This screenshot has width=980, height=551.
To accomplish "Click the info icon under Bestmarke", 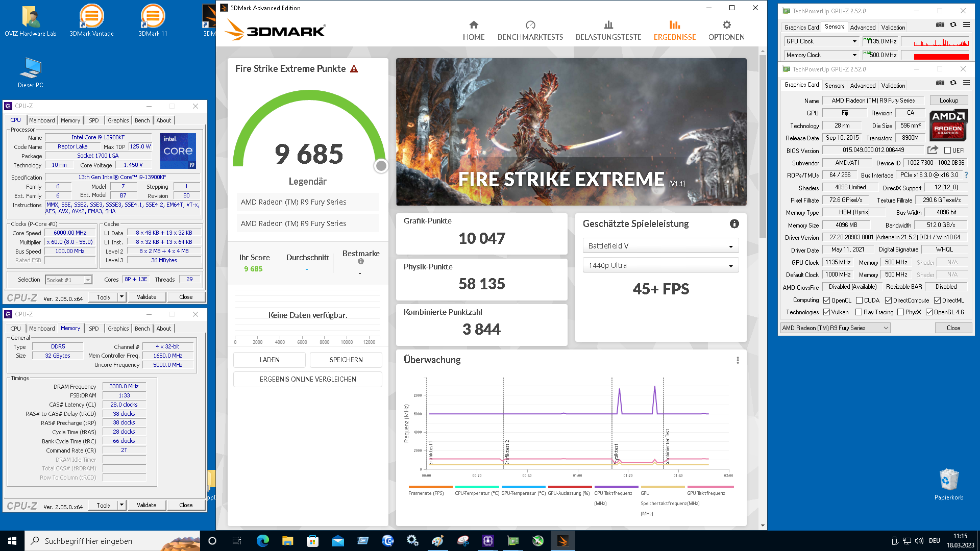I will click(x=361, y=262).
